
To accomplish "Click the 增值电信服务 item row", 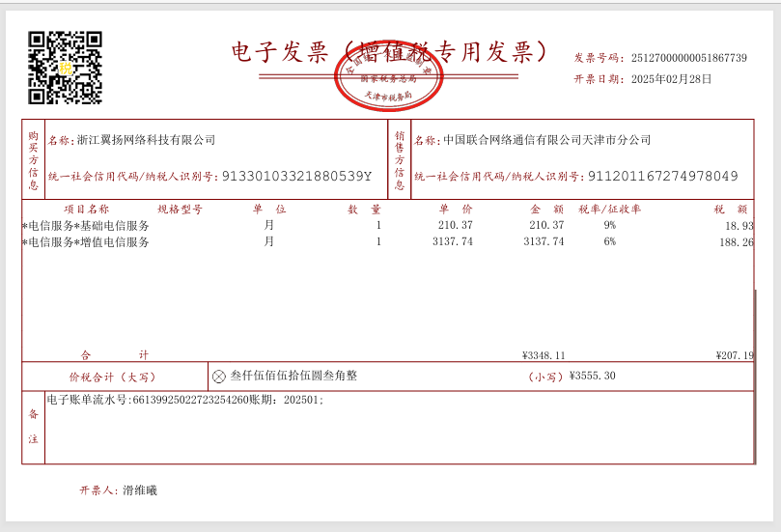I will coord(86,242).
